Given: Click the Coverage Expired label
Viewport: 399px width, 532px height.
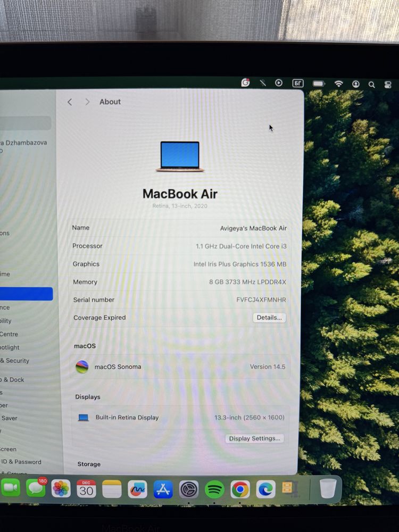Looking at the screenshot, I should click(99, 318).
